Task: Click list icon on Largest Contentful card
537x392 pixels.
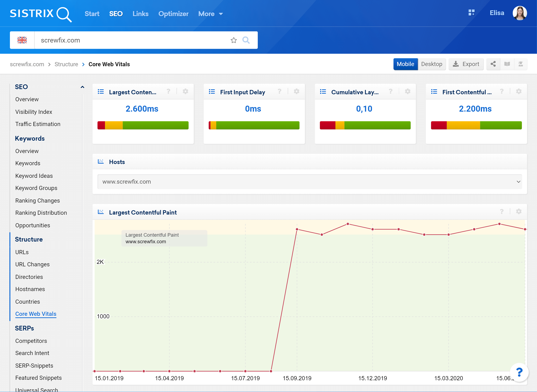Action: 101,92
